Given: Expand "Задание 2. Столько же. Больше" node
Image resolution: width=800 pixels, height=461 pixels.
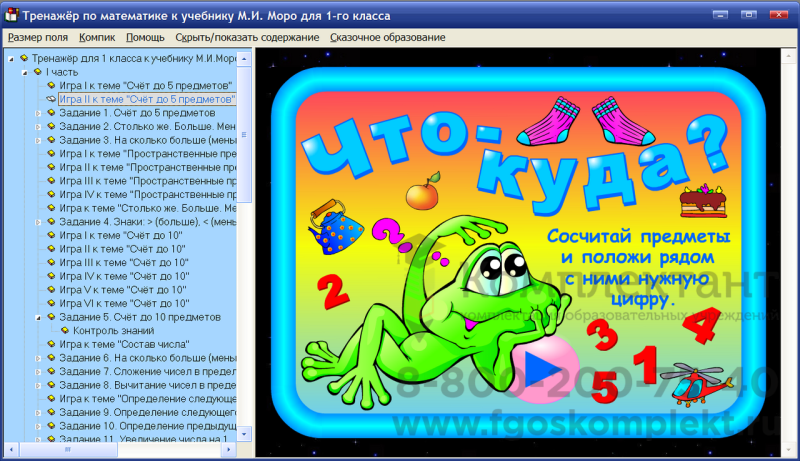Looking at the screenshot, I should (x=38, y=126).
